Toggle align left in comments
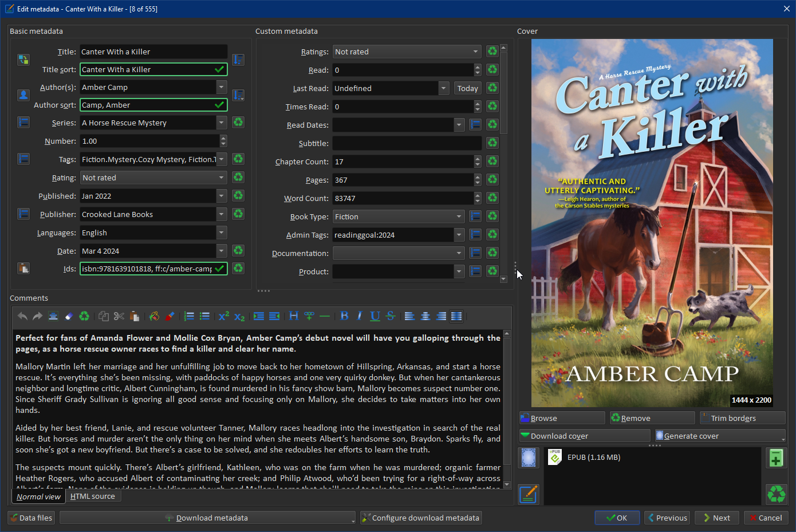 (x=410, y=316)
